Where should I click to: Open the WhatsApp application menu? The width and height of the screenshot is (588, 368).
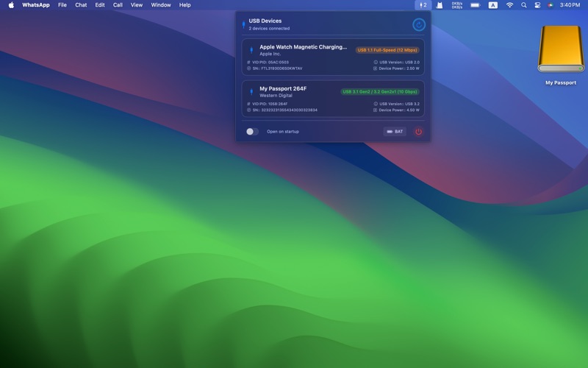tap(36, 5)
